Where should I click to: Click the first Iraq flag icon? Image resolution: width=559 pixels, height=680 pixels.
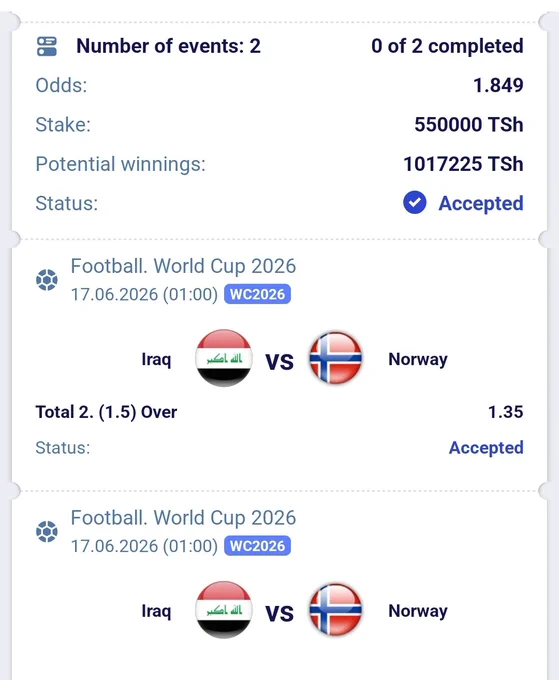tap(224, 358)
